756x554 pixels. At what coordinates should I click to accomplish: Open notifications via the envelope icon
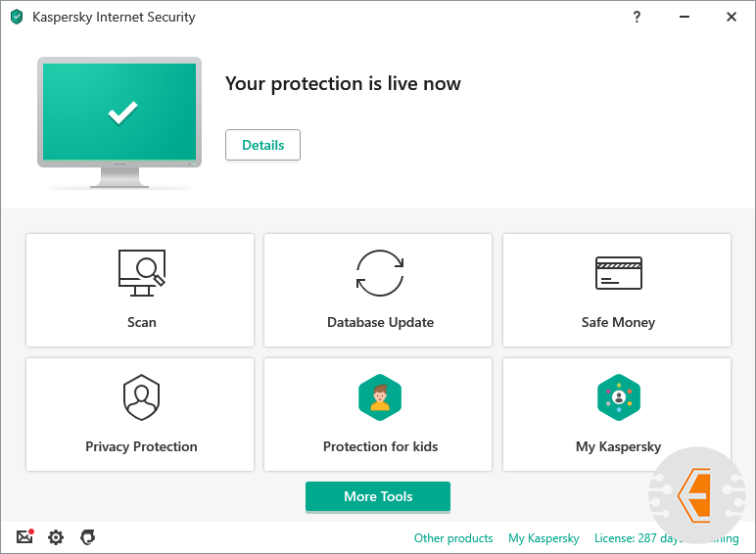click(x=24, y=537)
